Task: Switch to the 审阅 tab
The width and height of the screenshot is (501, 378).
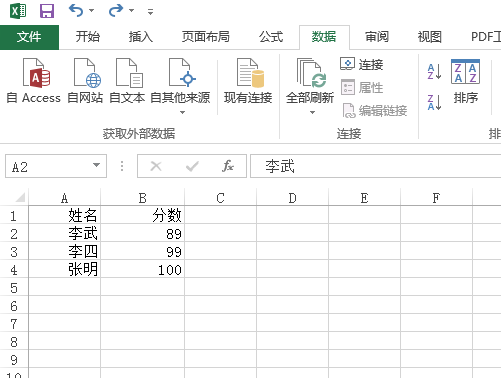Action: click(x=377, y=37)
